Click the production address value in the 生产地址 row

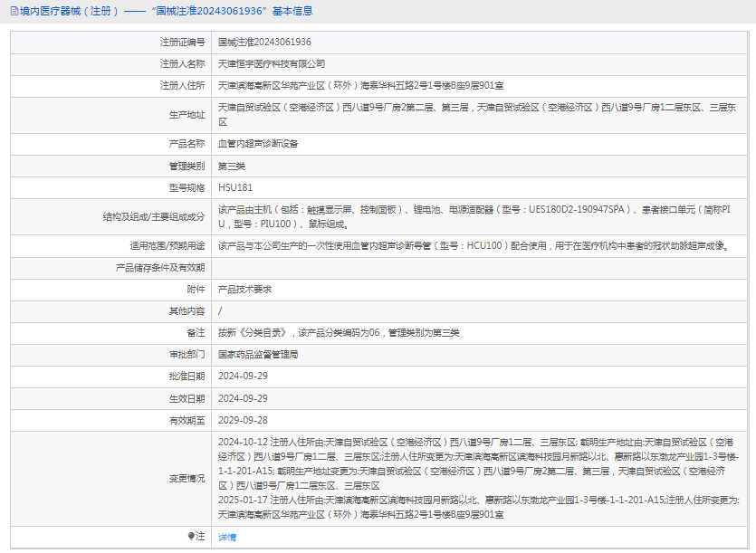coord(477,115)
